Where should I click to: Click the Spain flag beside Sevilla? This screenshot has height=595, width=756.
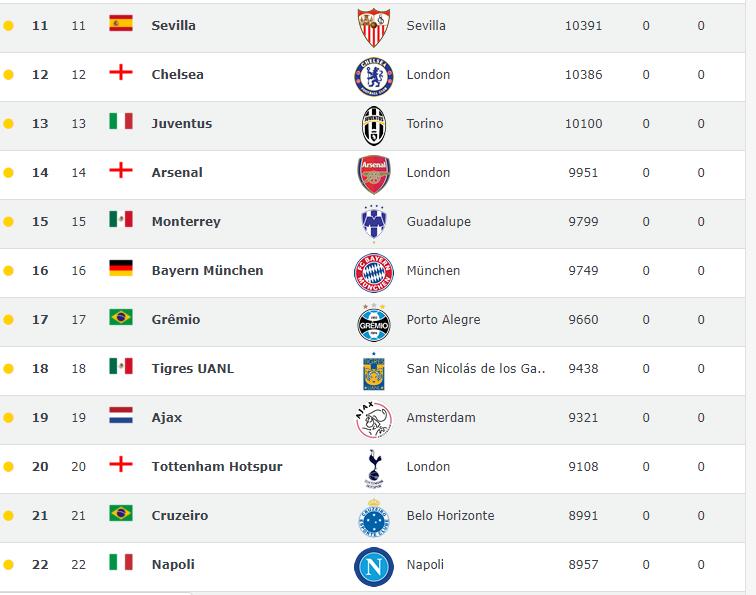(121, 23)
